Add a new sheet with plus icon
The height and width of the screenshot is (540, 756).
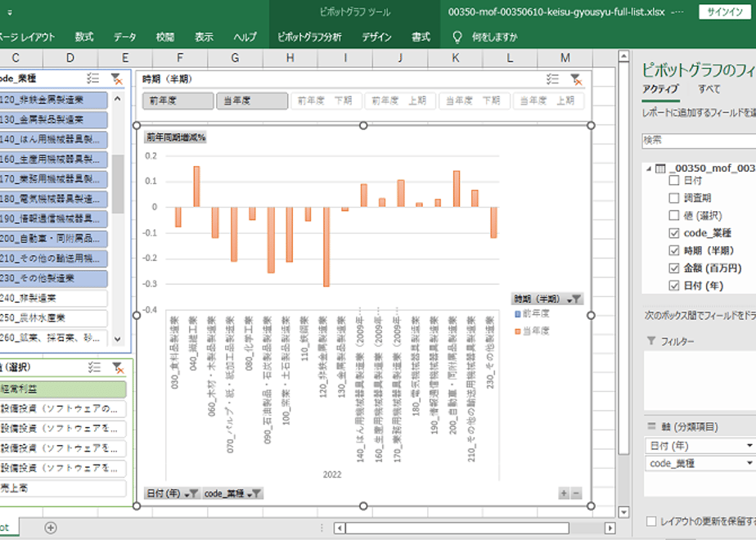[51, 528]
